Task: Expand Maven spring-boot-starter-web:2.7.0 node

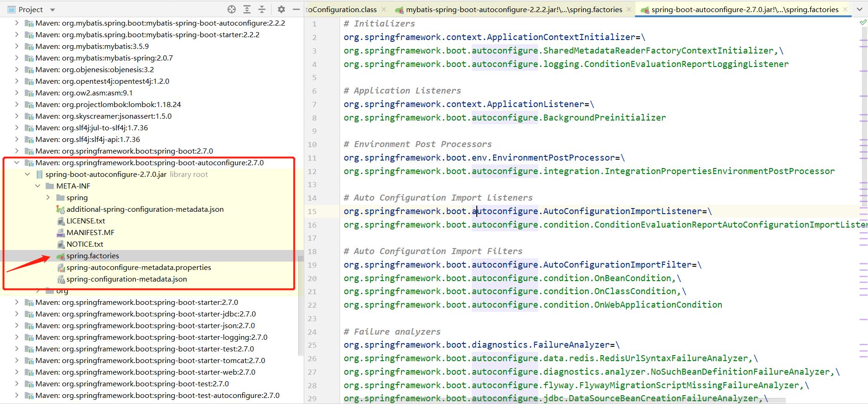Action: coord(17,372)
